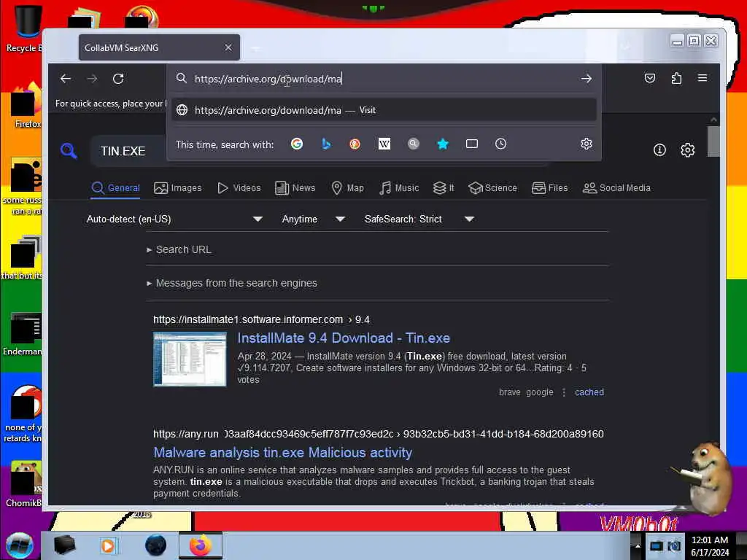The height and width of the screenshot is (560, 747).
Task: Switch to the Science category
Action: [492, 188]
